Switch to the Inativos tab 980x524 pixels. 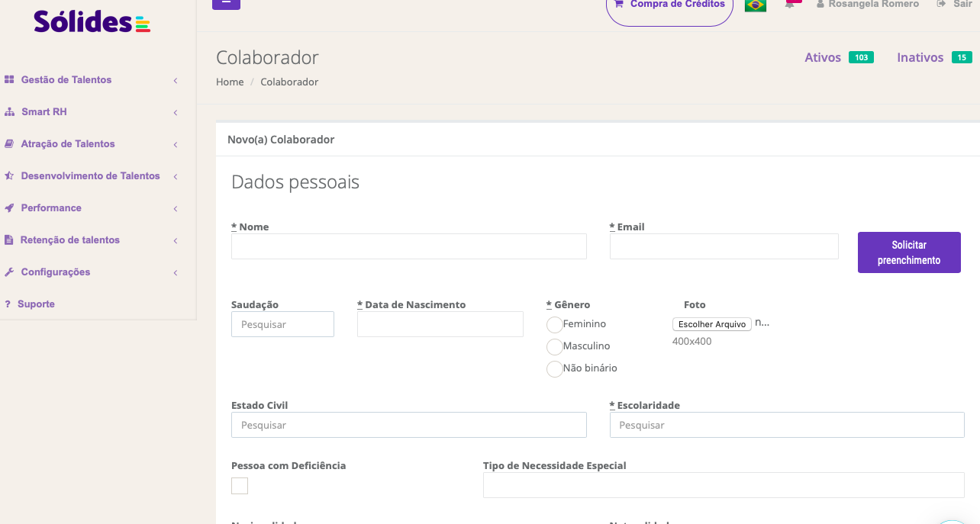(920, 57)
